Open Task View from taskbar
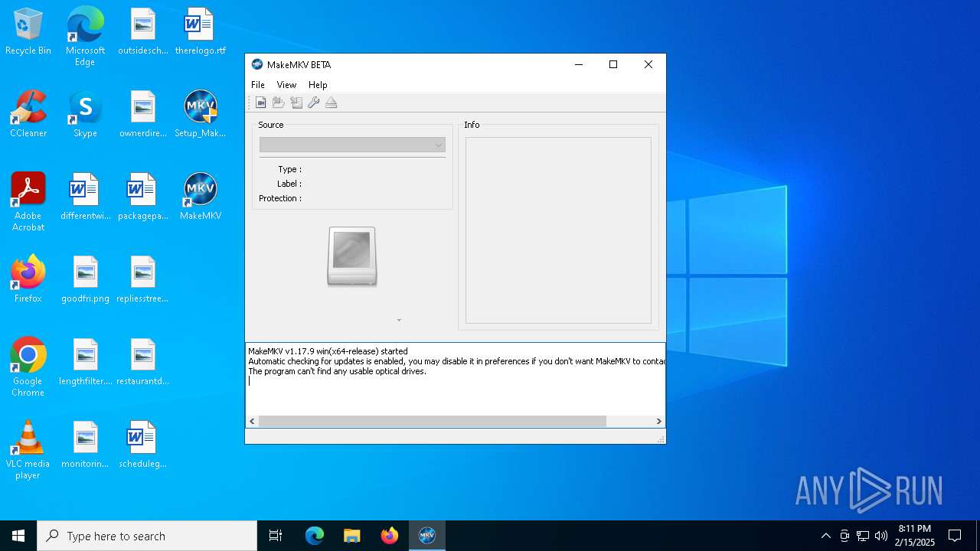The height and width of the screenshot is (551, 980). tap(276, 536)
